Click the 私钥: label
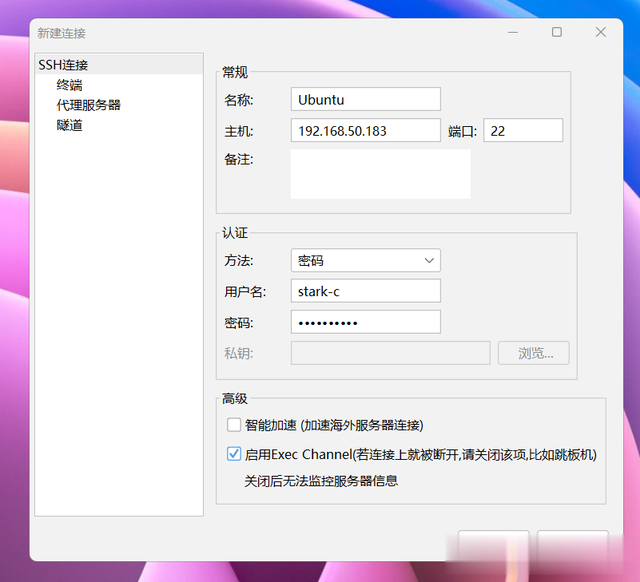640x582 pixels. click(x=239, y=353)
